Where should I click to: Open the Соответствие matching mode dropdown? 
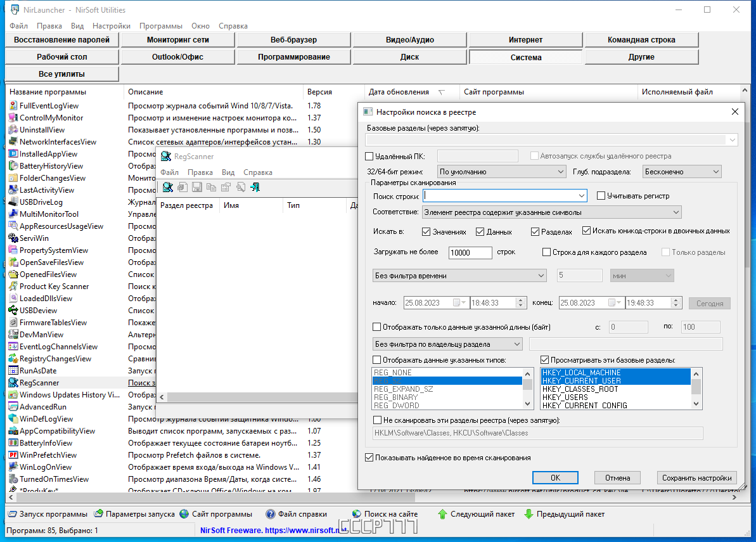(552, 212)
